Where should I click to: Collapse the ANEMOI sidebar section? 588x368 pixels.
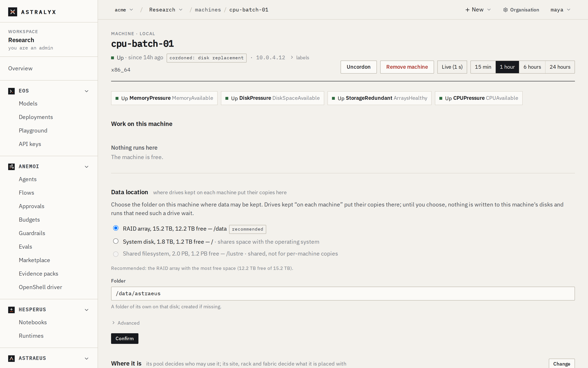tap(87, 167)
